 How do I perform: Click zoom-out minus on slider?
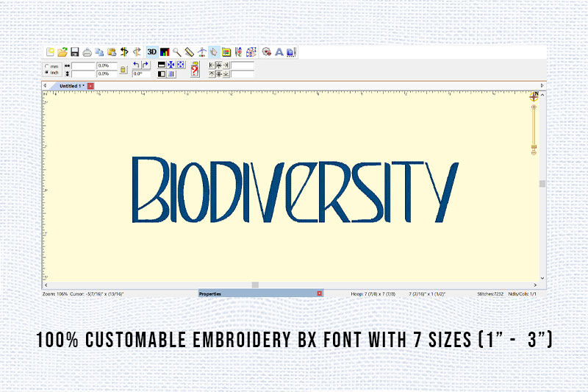534,153
